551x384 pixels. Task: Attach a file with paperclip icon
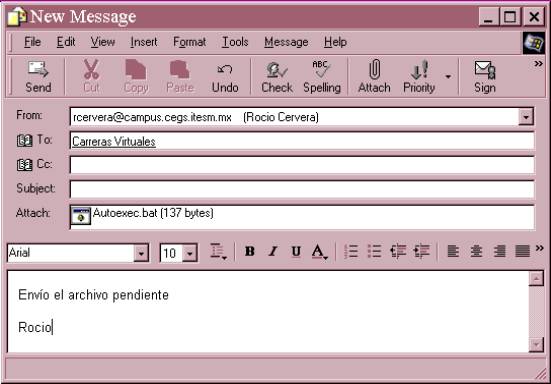(x=374, y=76)
